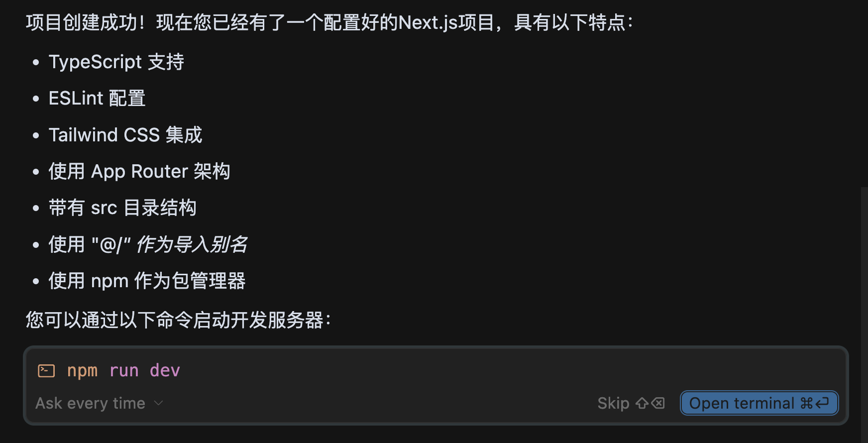Image resolution: width=868 pixels, height=443 pixels.
Task: Open the Ask every time dropdown
Action: pos(91,403)
